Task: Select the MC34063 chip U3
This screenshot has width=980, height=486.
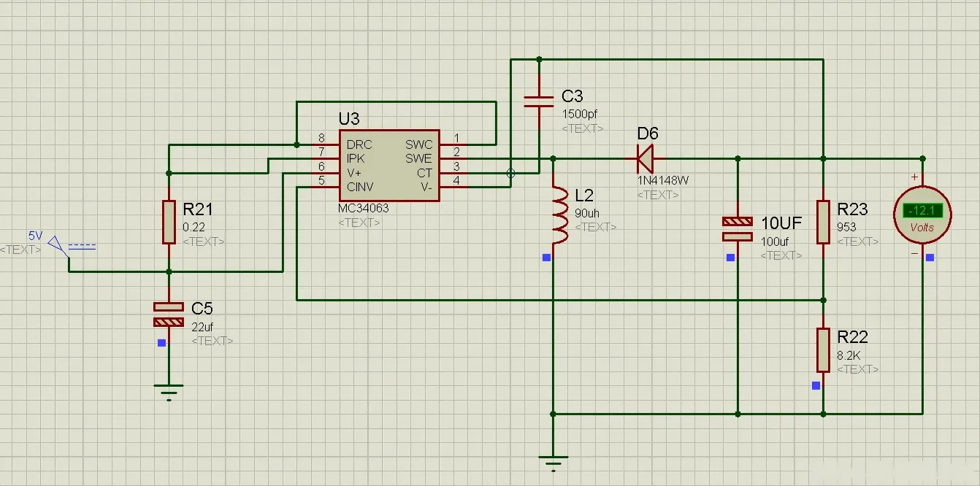Action: [x=389, y=164]
